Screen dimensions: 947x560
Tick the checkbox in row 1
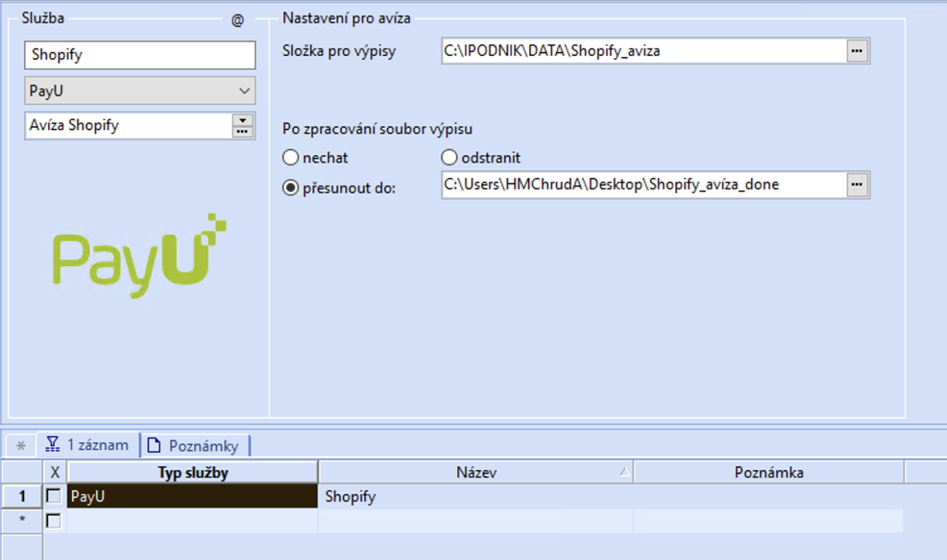point(54,496)
